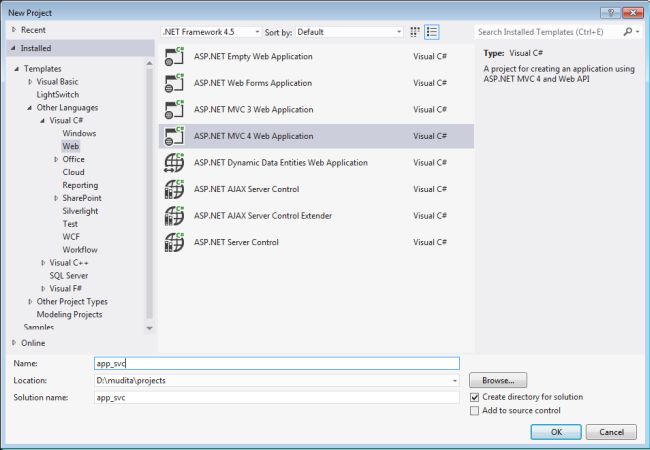650x450 pixels.
Task: Collapse the Installed section
Action: click(x=13, y=48)
